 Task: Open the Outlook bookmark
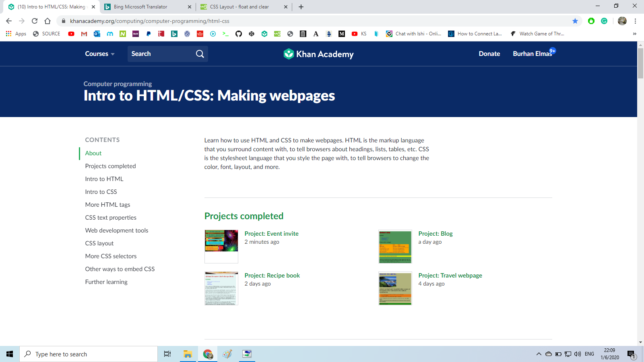click(x=97, y=34)
